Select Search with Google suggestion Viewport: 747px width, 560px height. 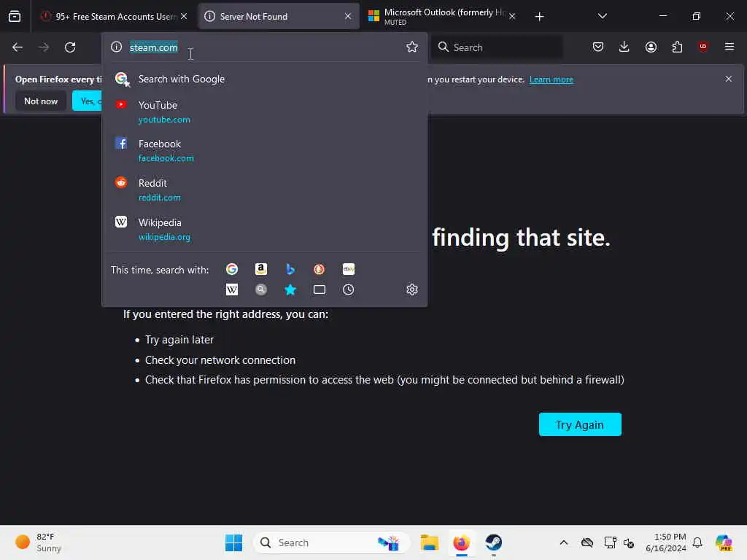pyautogui.click(x=264, y=79)
